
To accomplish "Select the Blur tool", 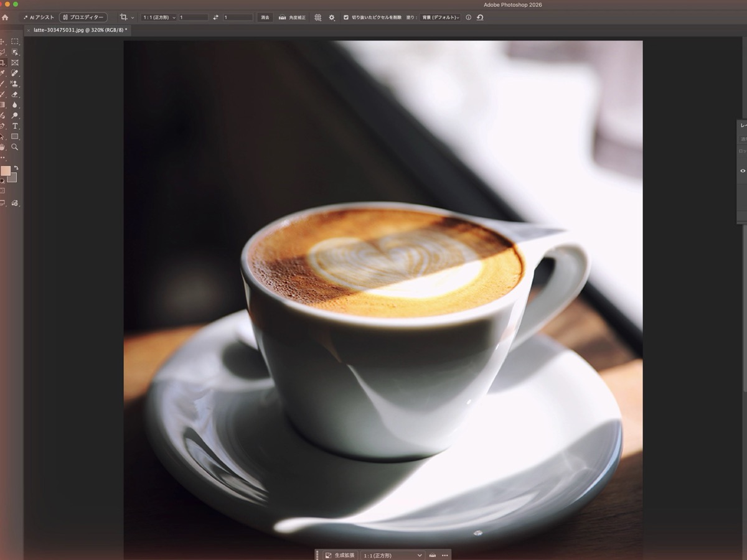I will (x=15, y=105).
